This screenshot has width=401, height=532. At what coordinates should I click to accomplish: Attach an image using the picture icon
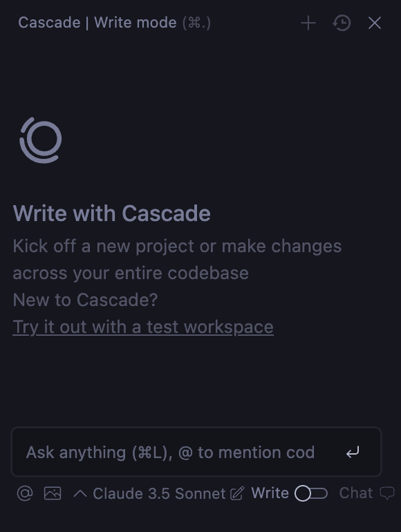tap(53, 493)
